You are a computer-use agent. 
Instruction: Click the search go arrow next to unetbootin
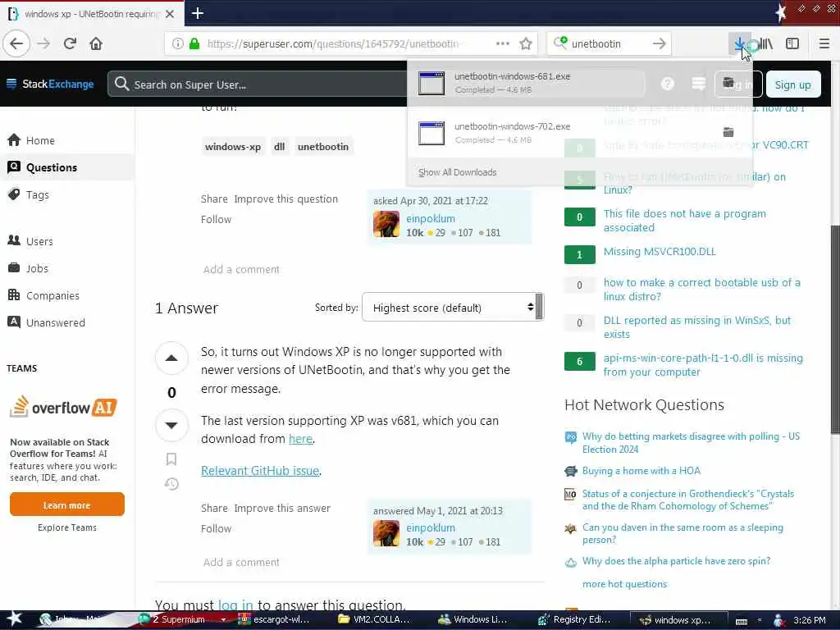tap(660, 43)
